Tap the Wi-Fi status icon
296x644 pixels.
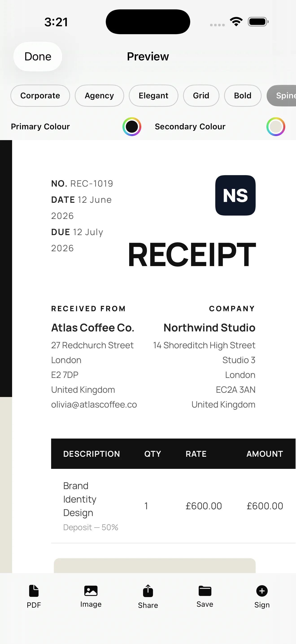point(236,22)
